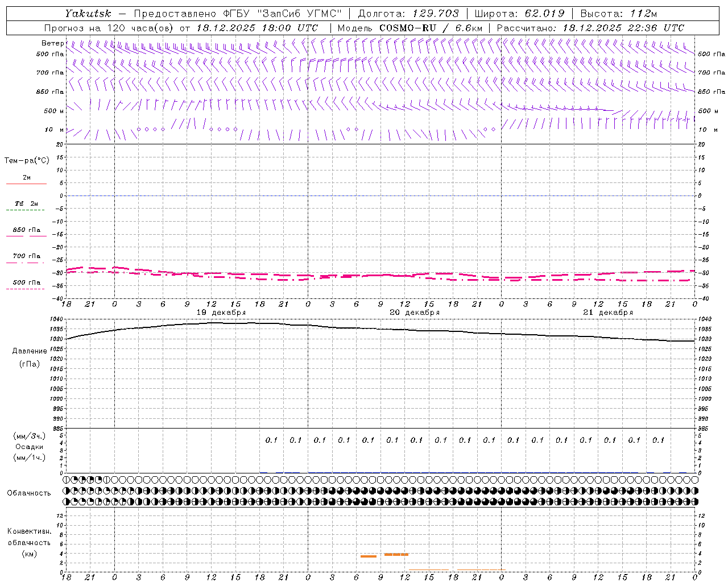Click the 700 гПа temperature legend label
The width and height of the screenshot is (728, 582).
click(x=27, y=256)
